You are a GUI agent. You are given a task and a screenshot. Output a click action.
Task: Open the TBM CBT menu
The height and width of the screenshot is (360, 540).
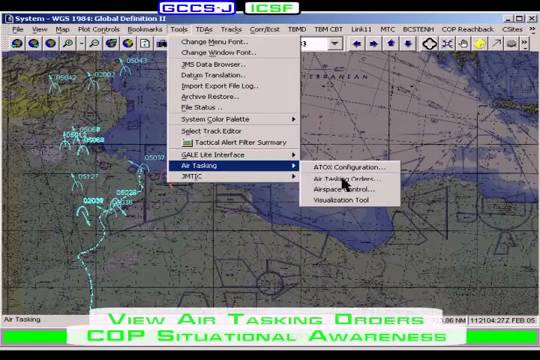(x=329, y=30)
